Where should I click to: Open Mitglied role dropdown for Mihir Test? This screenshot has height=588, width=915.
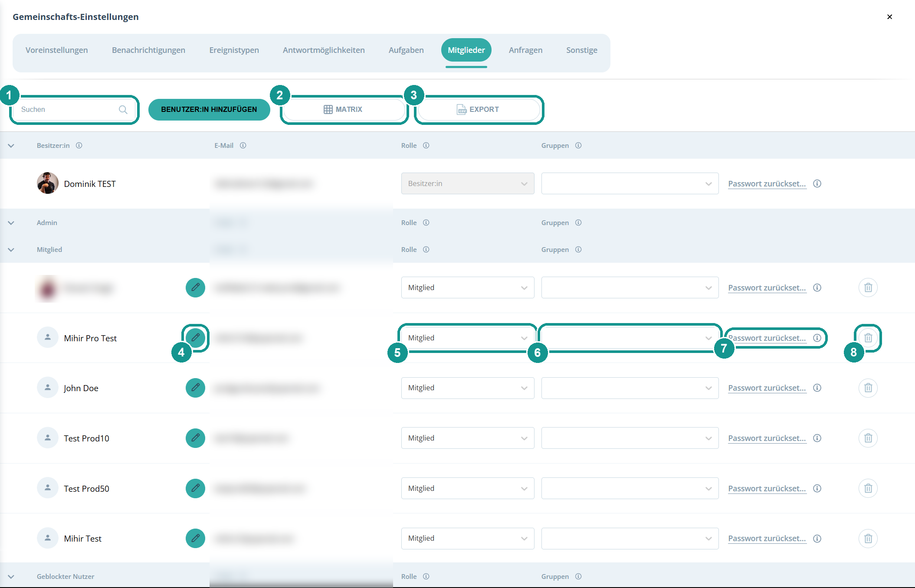pyautogui.click(x=468, y=539)
